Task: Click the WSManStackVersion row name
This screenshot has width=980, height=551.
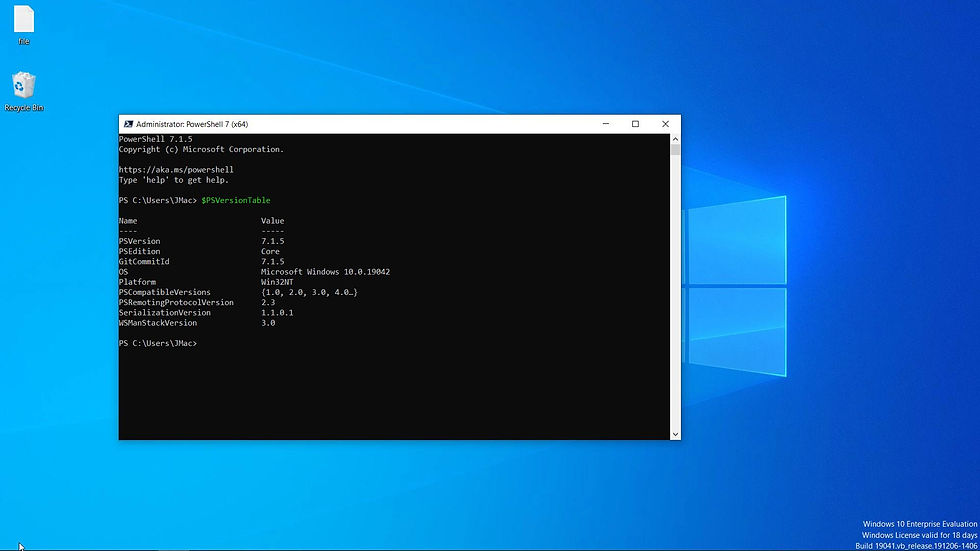Action: tap(158, 323)
